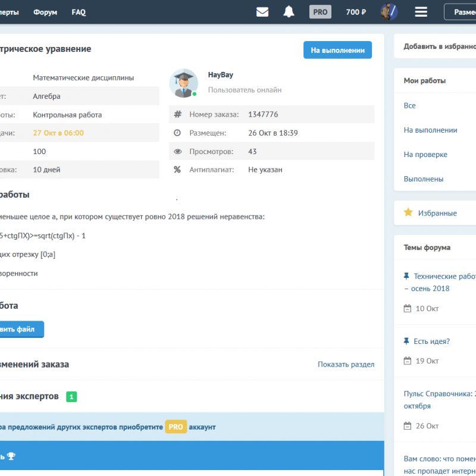Screen dimensions: 476x476
Task: Click yellow PRO badge in banner
Action: point(176,427)
